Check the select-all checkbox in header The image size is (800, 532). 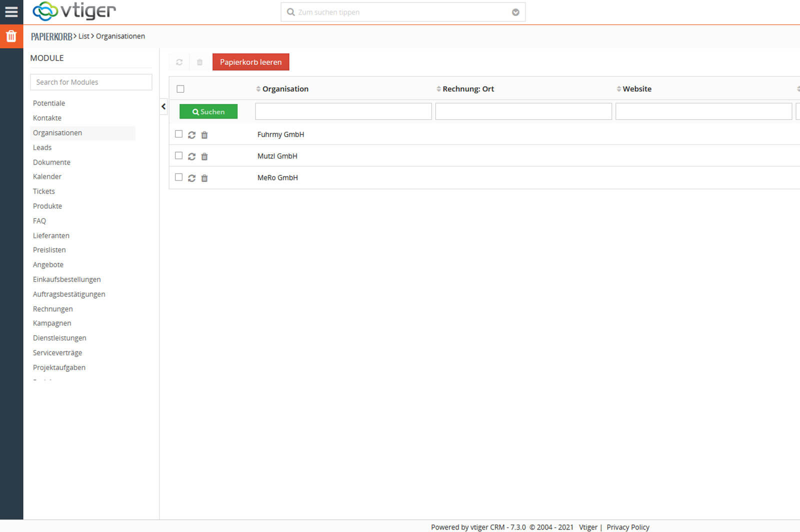180,89
